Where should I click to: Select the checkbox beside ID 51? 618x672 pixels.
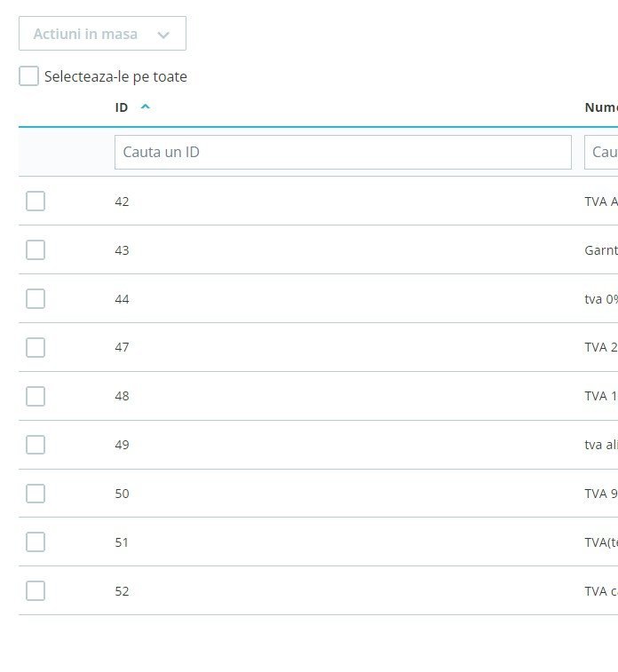click(36, 542)
